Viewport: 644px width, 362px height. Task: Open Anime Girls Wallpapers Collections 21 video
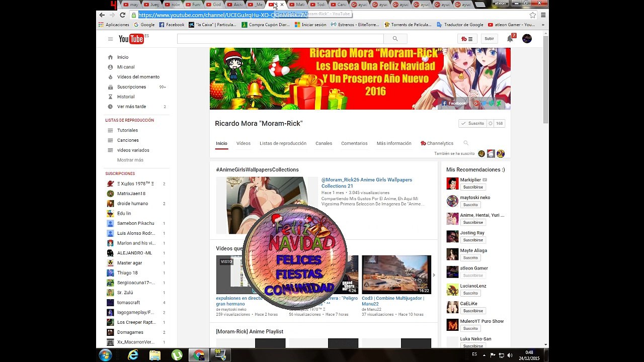[x=367, y=183]
